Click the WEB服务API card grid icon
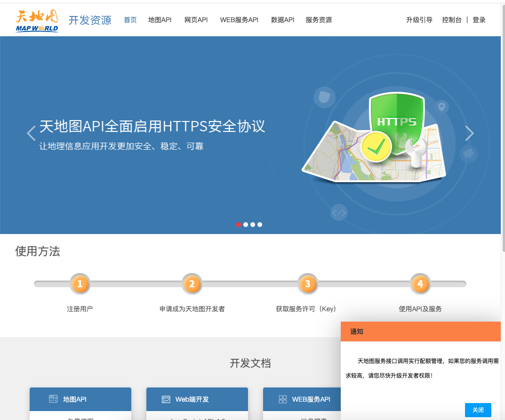The width and height of the screenshot is (505, 420). click(283, 399)
